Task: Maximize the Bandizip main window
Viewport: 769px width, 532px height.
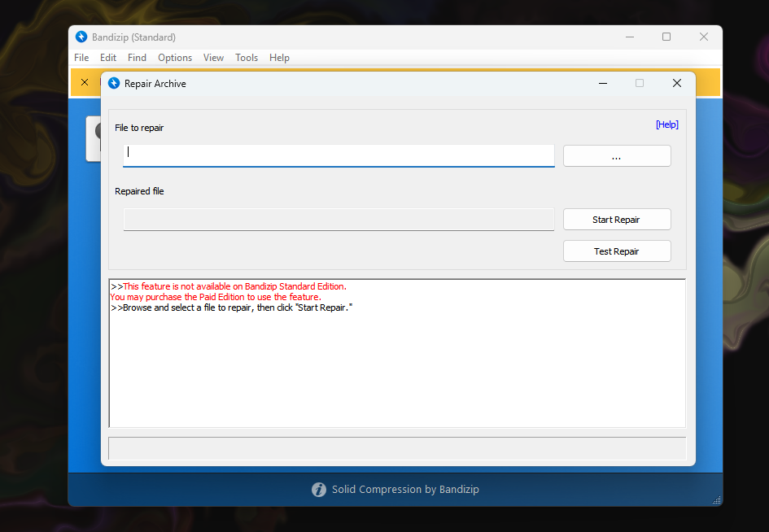Action: pos(666,37)
